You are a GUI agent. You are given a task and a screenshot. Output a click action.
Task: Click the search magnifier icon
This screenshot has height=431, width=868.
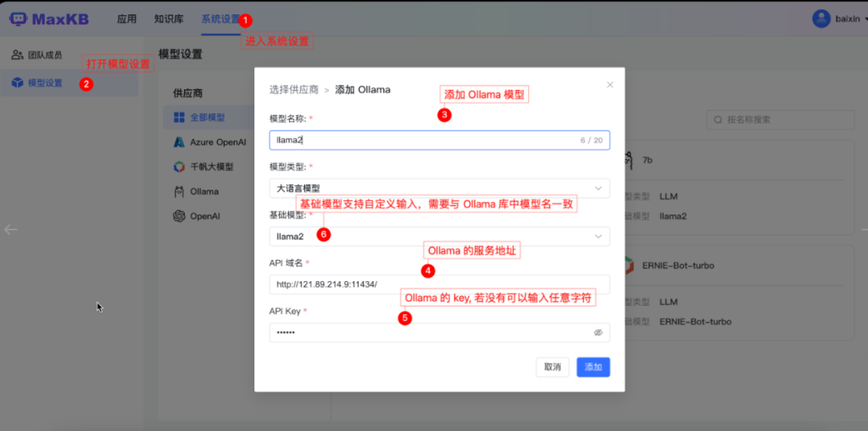[718, 119]
